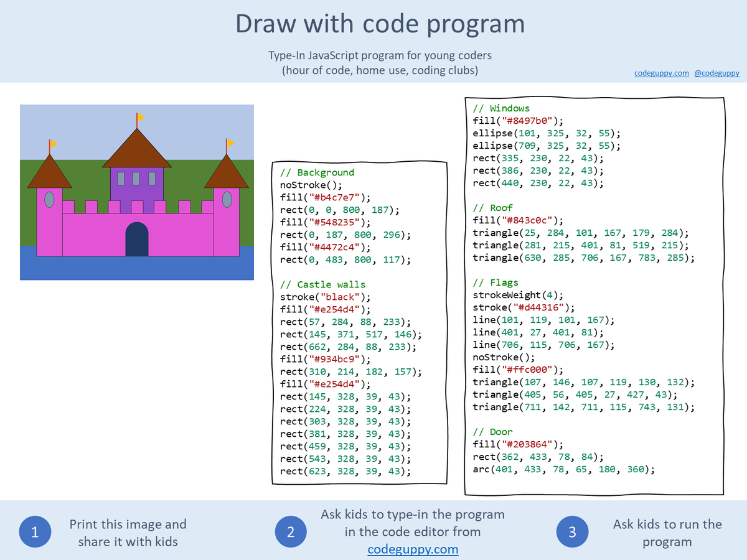This screenshot has width=747, height=560.
Task: Open the @codeguppy link at top right
Action: (x=716, y=73)
